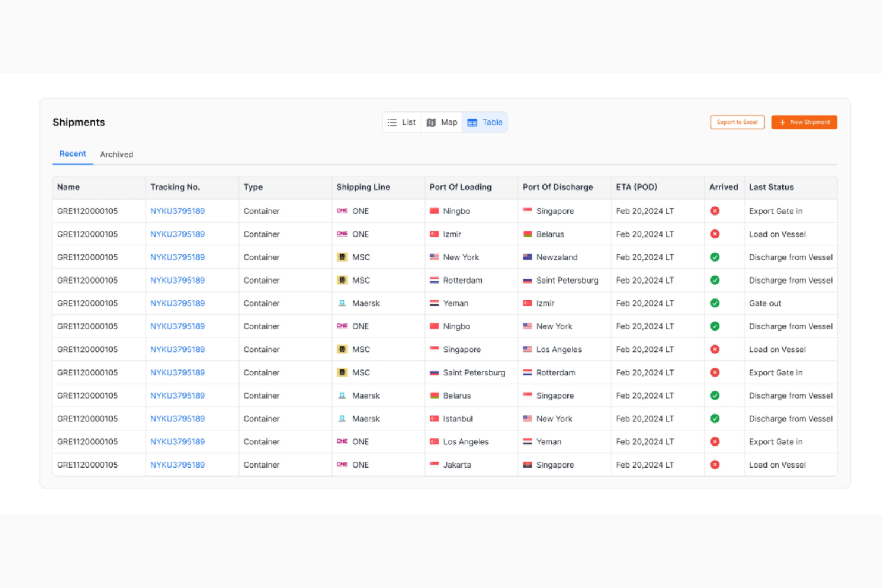This screenshot has width=882, height=588.
Task: Click red arrived icon in Saint Petersburg-to-Rotterdam row
Action: tap(715, 372)
